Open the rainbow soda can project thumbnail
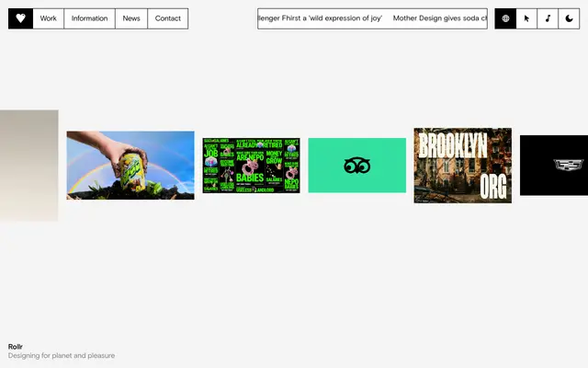This screenshot has width=588, height=368. coord(130,166)
